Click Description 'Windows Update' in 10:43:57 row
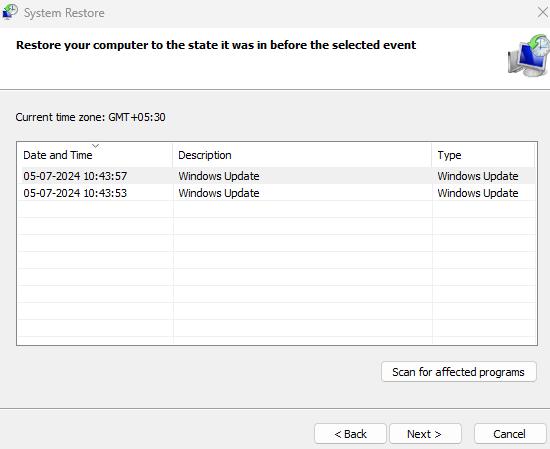Image resolution: width=550 pixels, height=449 pixels. pos(219,176)
